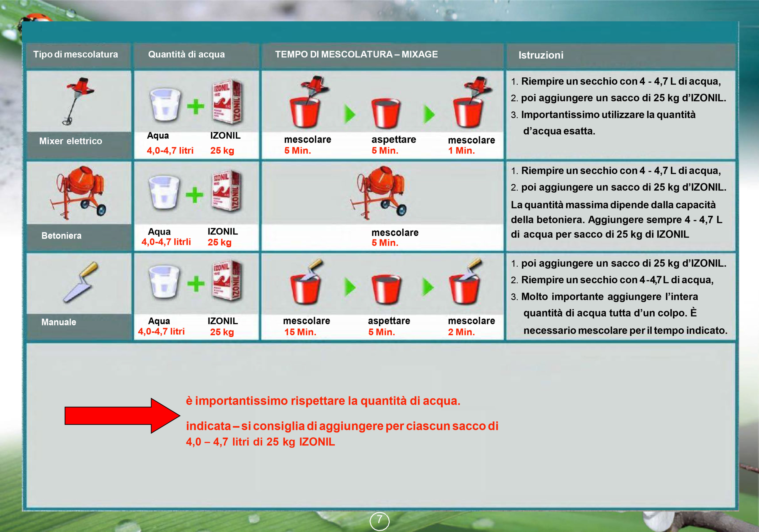Viewport: 759px width, 532px height.
Task: Click the plain red bucket above 'aspettare' in Mixer elettrico row
Action: click(x=385, y=113)
